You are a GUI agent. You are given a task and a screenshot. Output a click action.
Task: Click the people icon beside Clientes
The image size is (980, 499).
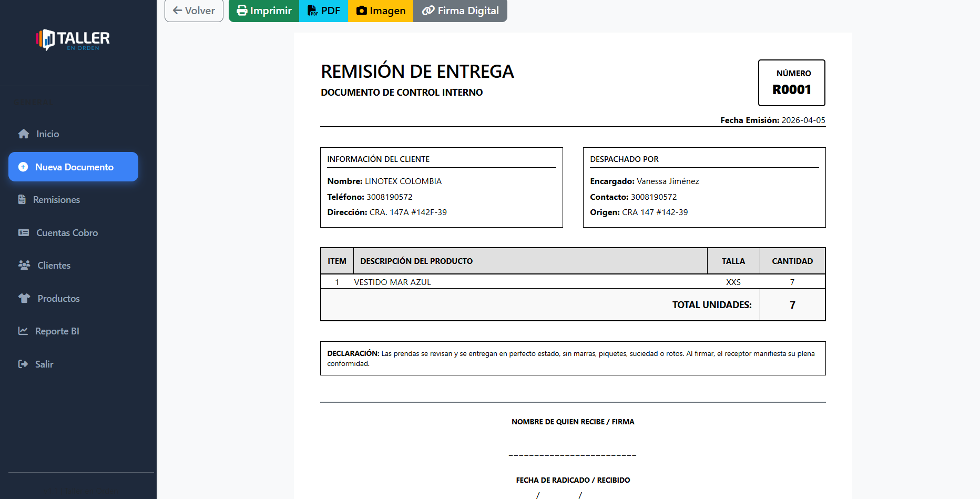point(24,266)
